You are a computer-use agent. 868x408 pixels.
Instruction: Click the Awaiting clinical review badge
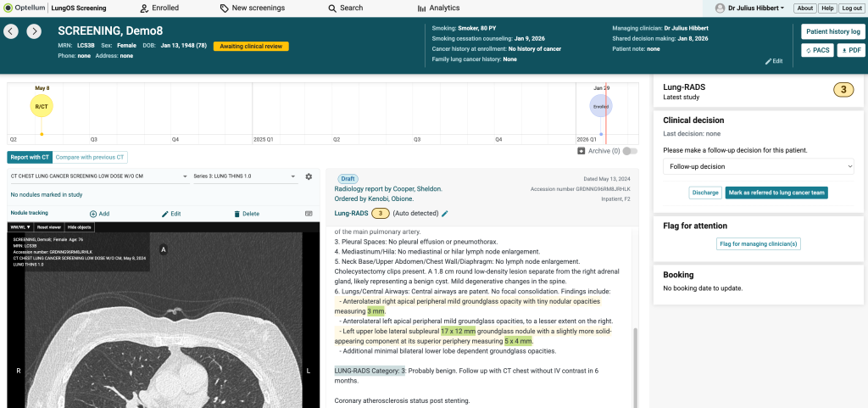click(251, 46)
